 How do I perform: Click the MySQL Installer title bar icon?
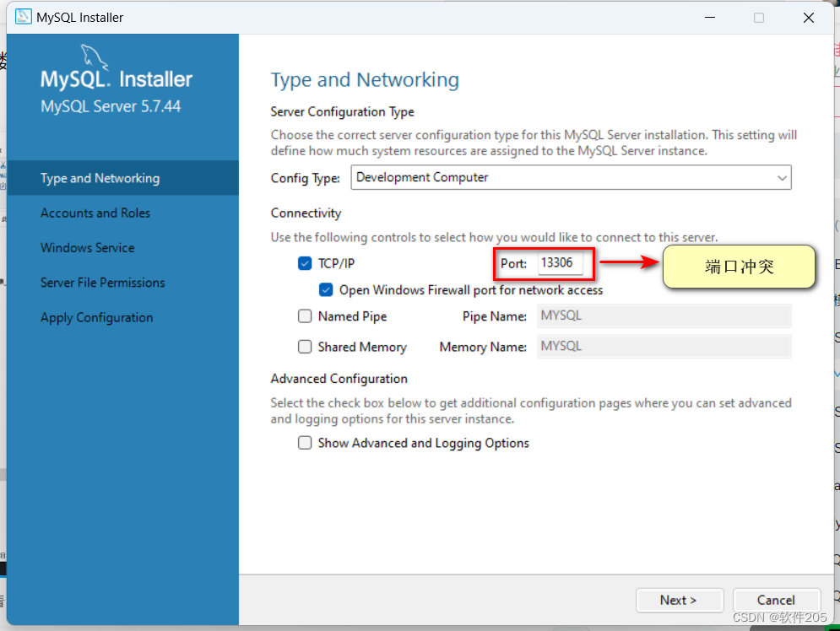[x=23, y=17]
